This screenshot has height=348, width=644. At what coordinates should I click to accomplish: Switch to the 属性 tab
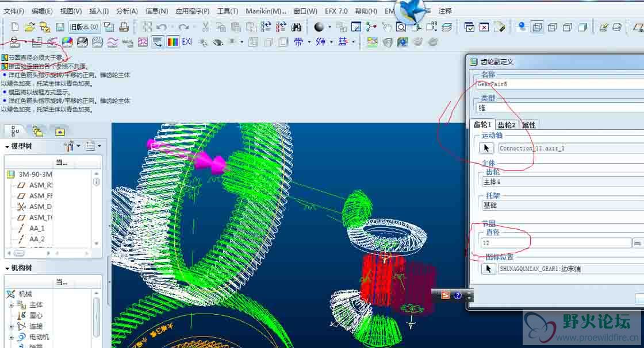tap(528, 125)
